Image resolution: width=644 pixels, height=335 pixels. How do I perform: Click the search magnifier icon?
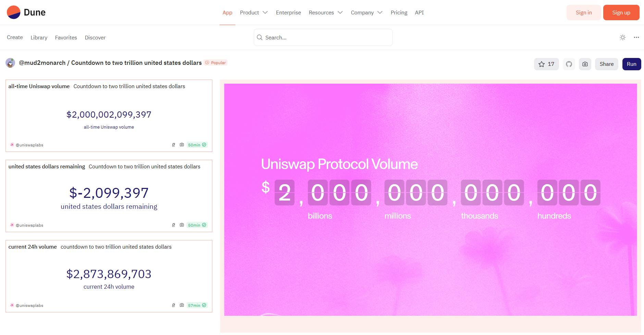pyautogui.click(x=260, y=37)
